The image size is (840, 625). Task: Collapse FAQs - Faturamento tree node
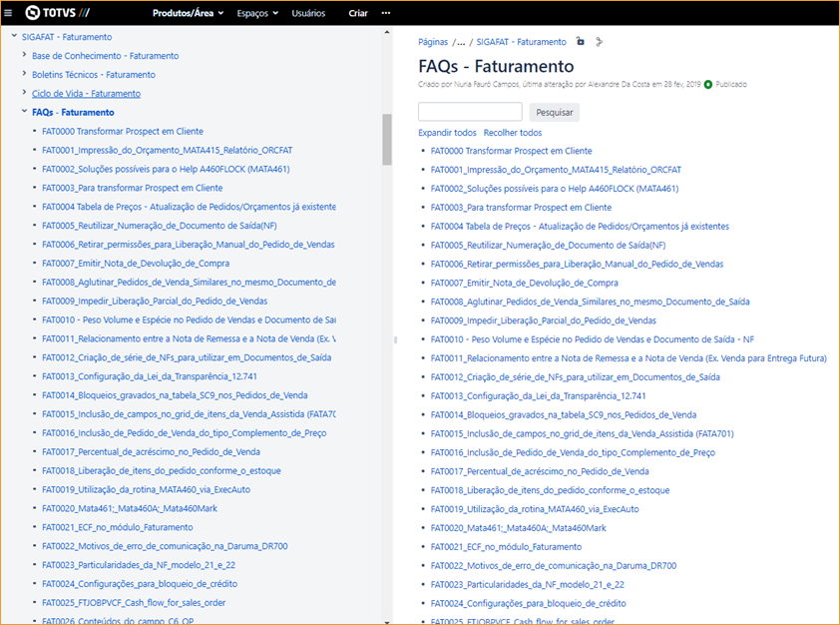click(24, 112)
